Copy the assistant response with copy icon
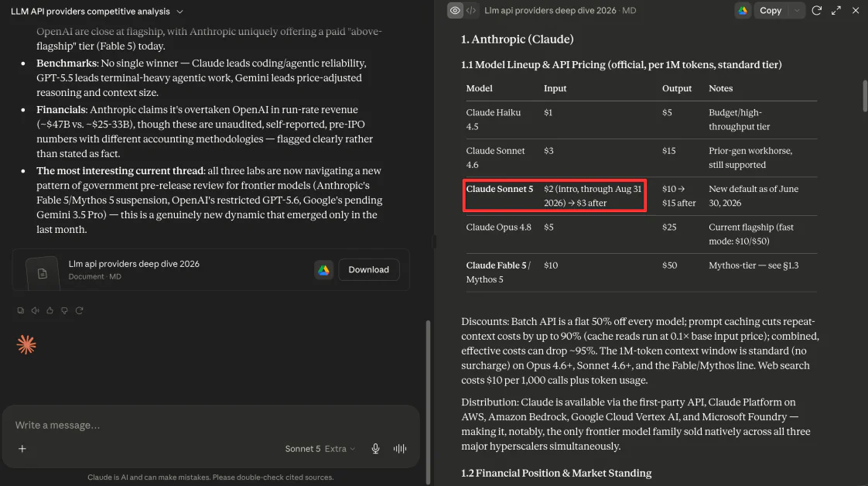868x486 pixels. pos(20,310)
